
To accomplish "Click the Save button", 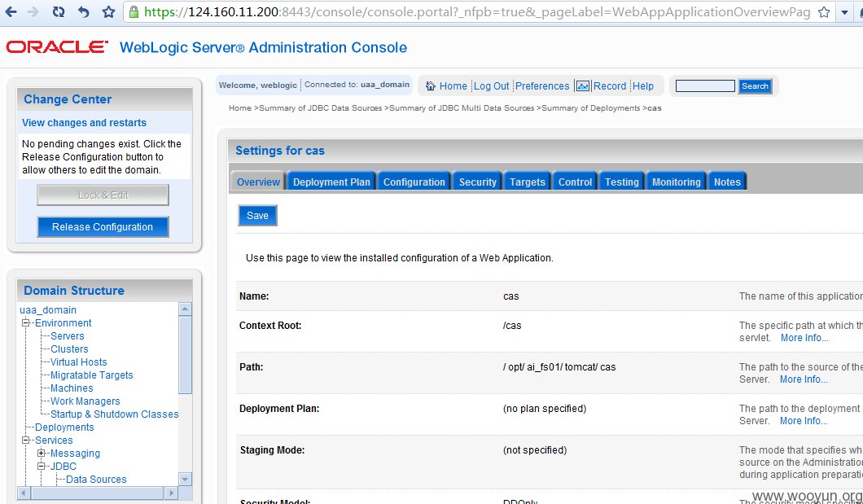I will click(x=257, y=216).
